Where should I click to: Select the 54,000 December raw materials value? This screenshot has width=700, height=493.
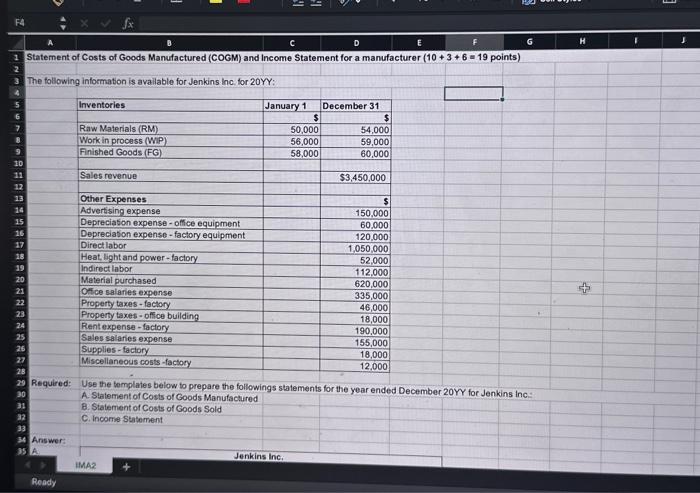[x=356, y=130]
